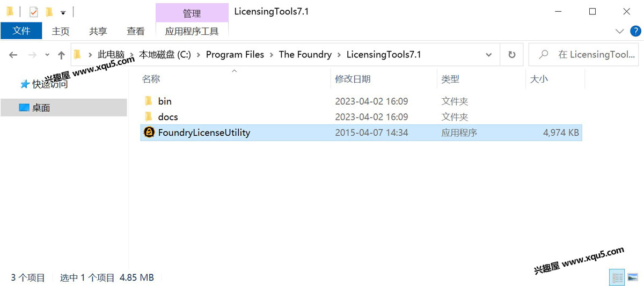Click the folder icon in title bar corner
The image size is (644, 286).
[x=10, y=11]
